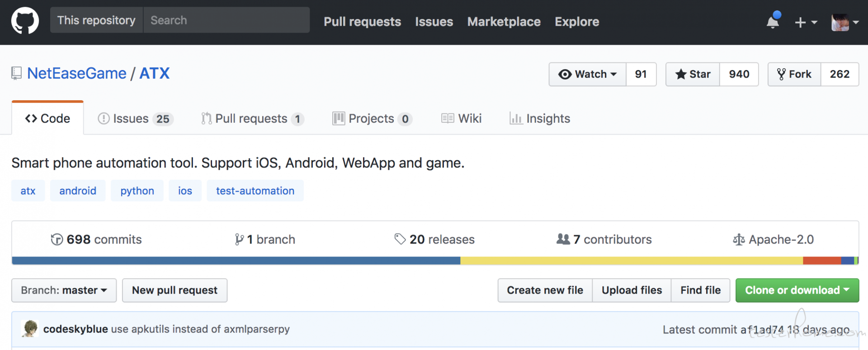Focus the repository Search input field

coord(226,20)
